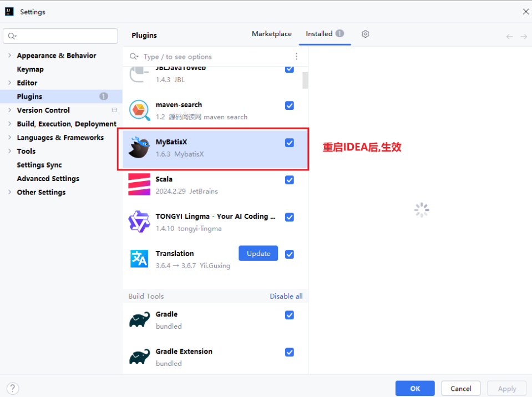Viewport: 532px width, 397px height.
Task: Uncheck the maven-search plugin
Action: click(x=290, y=105)
